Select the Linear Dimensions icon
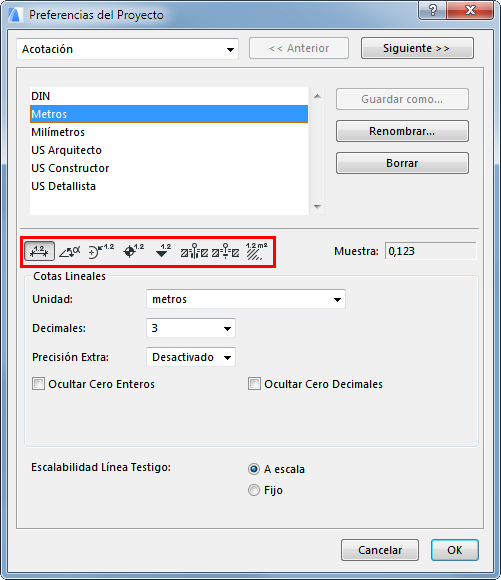 (39, 251)
